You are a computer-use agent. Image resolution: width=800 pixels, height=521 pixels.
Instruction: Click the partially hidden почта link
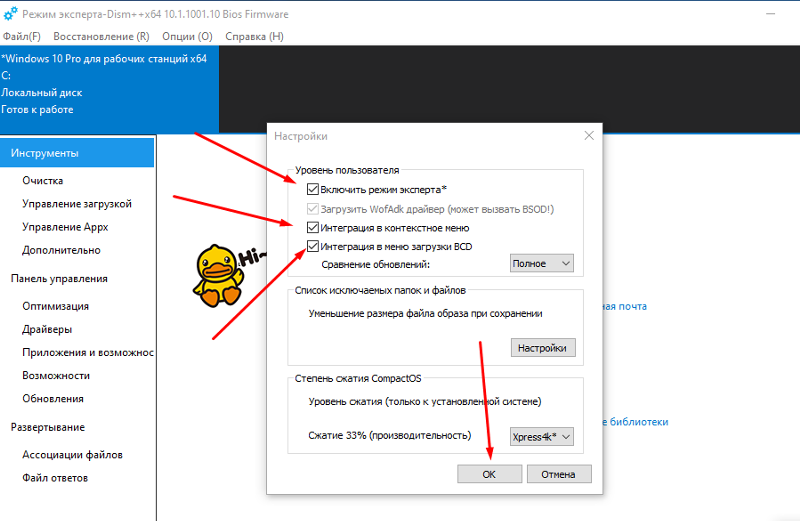[624, 306]
